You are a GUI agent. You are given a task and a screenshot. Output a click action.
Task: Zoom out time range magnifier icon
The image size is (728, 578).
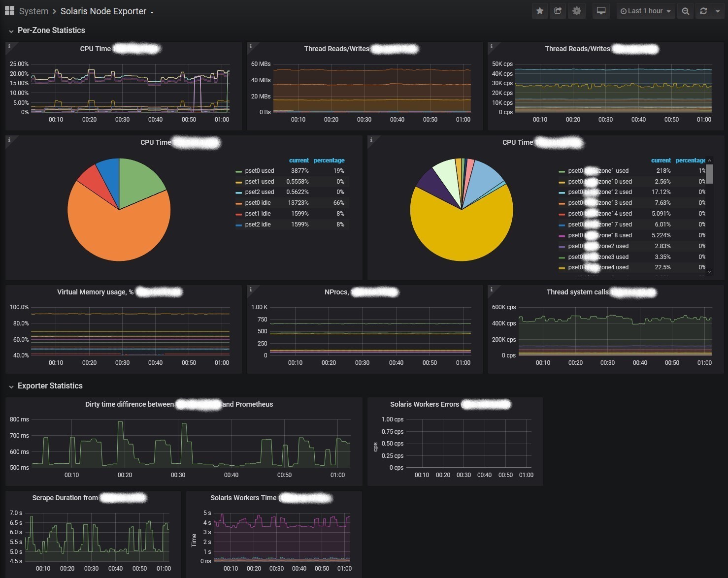pos(685,11)
